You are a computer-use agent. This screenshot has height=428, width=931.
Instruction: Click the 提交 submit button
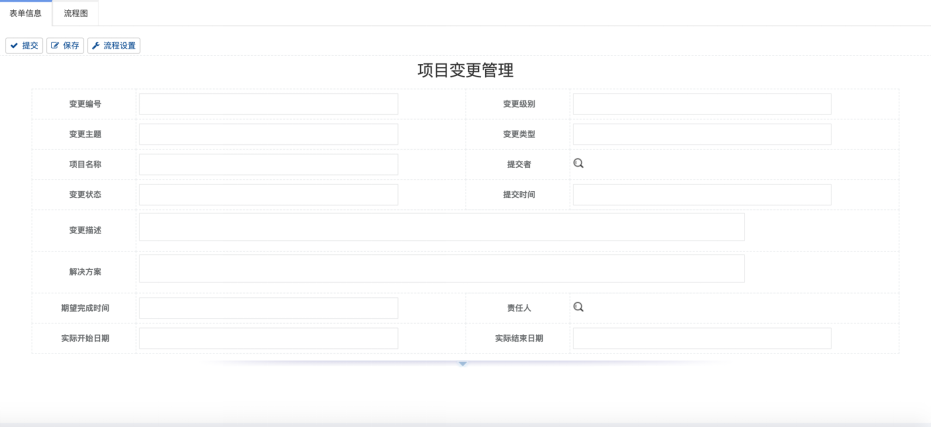pos(24,46)
